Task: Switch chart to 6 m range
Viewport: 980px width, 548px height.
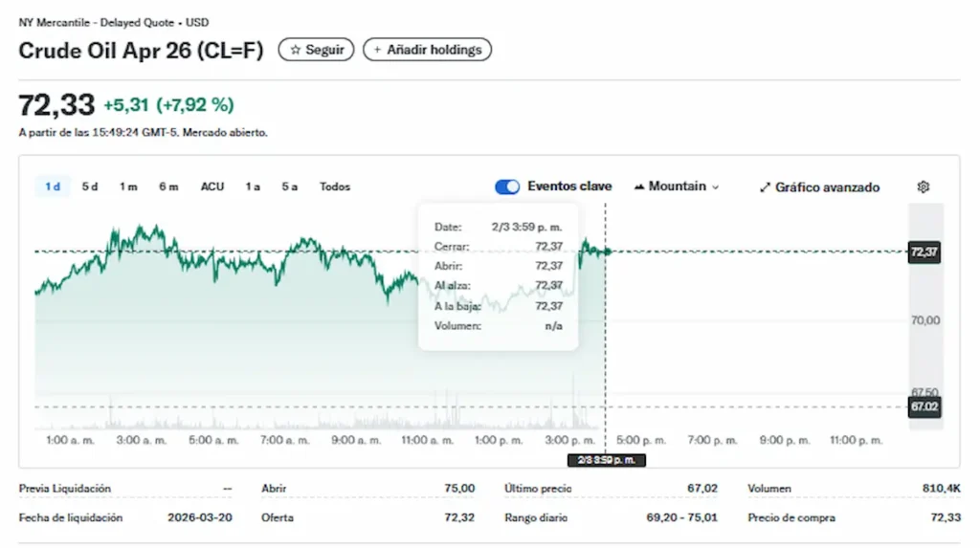Action: [168, 186]
